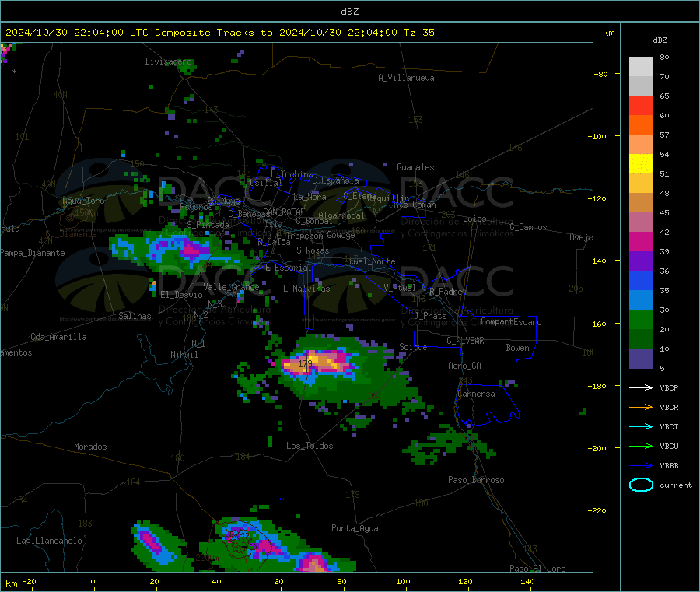The image size is (700, 592).
Task: Click the white VBCP arrow in legend
Action: click(641, 387)
